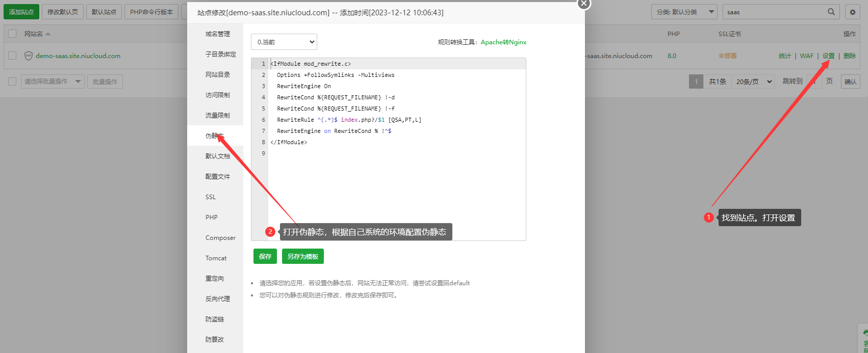Sort by the 网站名 column arrow

[x=48, y=34]
